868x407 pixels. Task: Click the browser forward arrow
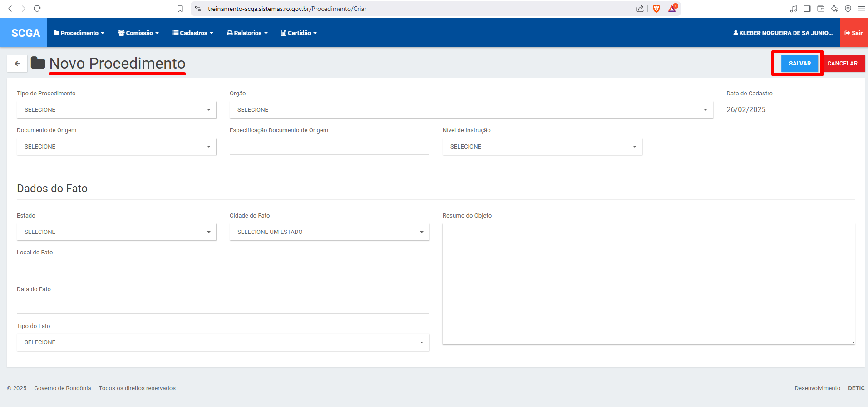click(x=24, y=9)
